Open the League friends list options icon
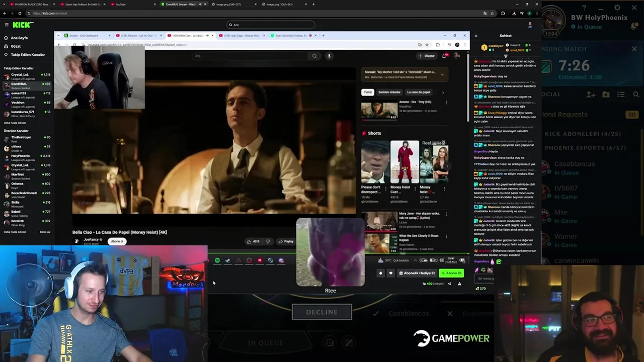 click(x=621, y=95)
